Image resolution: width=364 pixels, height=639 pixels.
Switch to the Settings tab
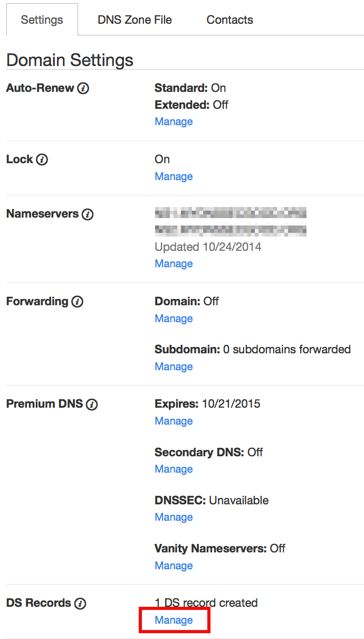(42, 20)
